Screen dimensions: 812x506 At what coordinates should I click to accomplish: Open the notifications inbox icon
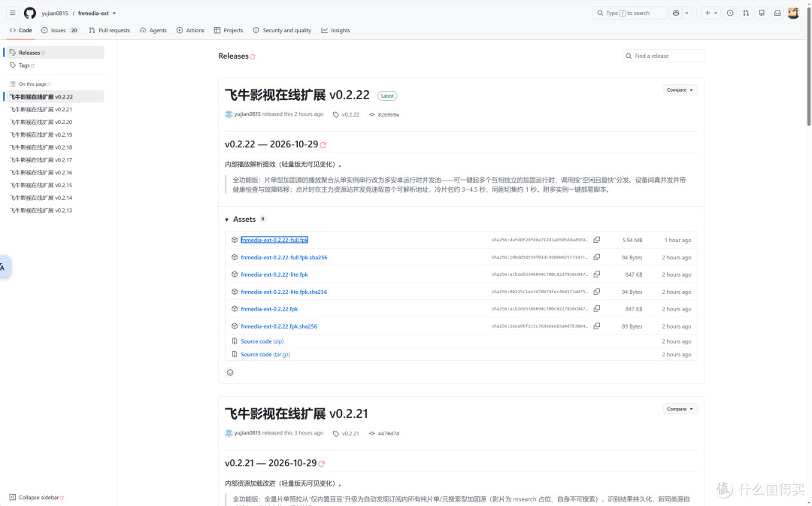[x=777, y=13]
